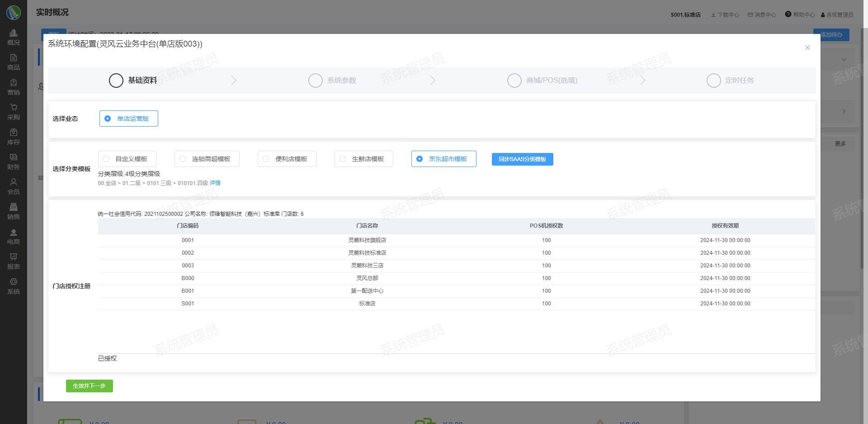Select the 第一配送中心 store name cell
This screenshot has width=868, height=424.
[367, 291]
